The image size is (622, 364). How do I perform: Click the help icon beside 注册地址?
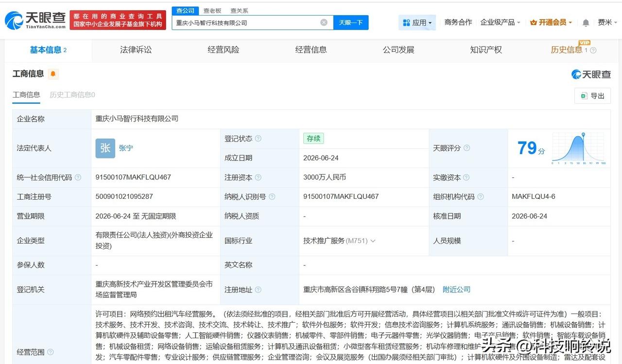click(258, 290)
